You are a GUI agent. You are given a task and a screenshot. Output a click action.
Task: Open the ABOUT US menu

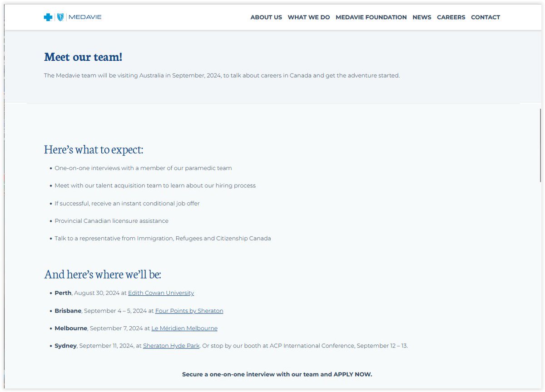[266, 17]
